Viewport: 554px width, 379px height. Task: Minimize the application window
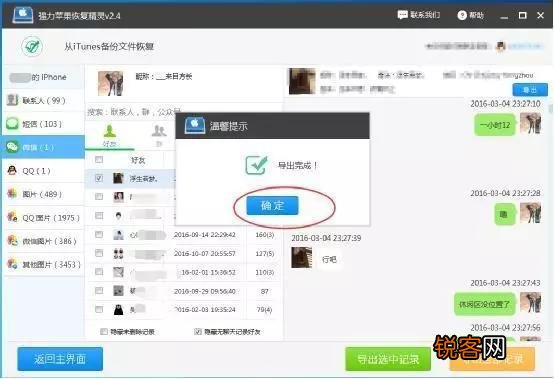(x=504, y=16)
